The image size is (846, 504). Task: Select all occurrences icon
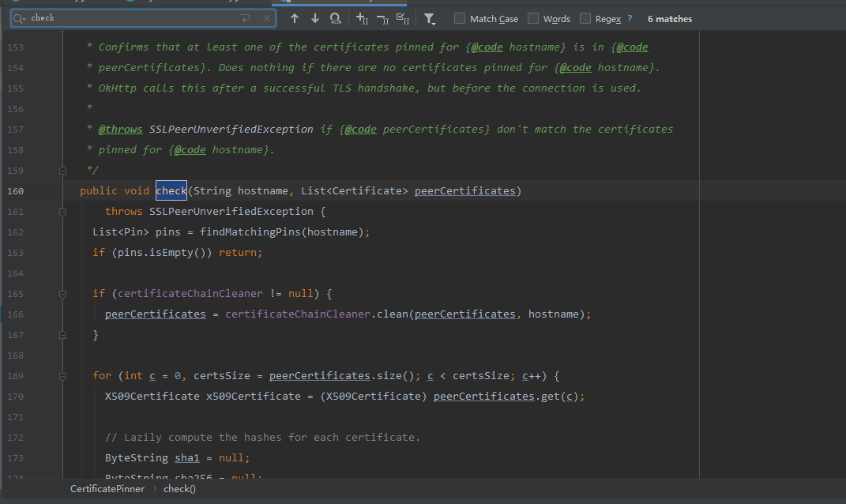coord(403,19)
